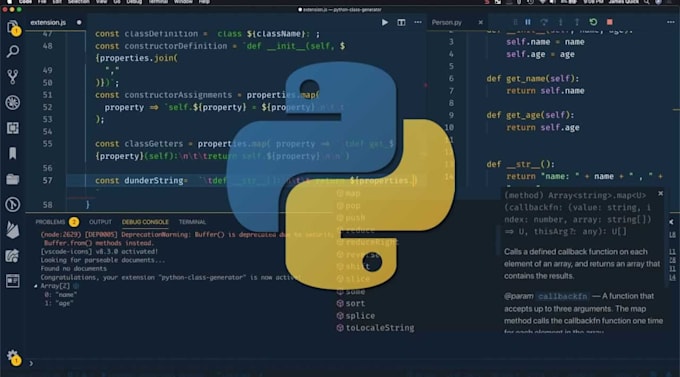The height and width of the screenshot is (377, 680).
Task: Open the Source Control branch icon
Action: pyautogui.click(x=13, y=77)
